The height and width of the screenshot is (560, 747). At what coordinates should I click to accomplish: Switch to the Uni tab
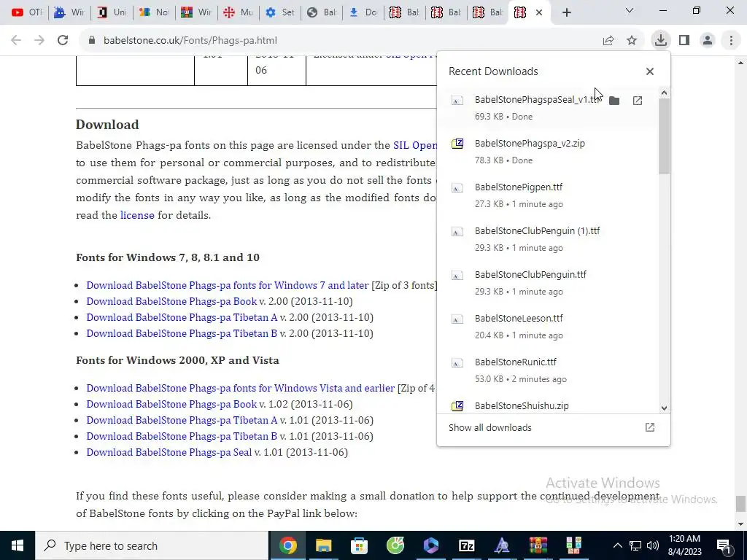[x=112, y=12]
